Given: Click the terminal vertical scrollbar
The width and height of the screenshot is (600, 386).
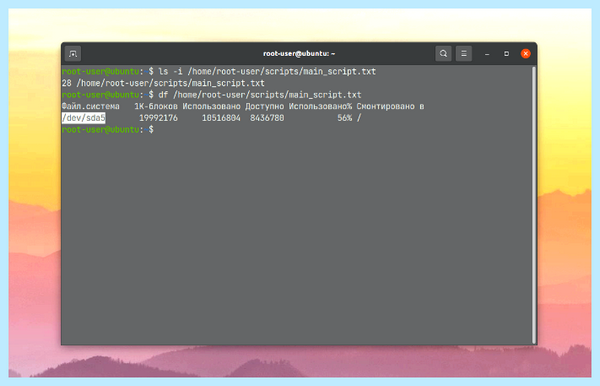Looking at the screenshot, I should tap(534, 205).
